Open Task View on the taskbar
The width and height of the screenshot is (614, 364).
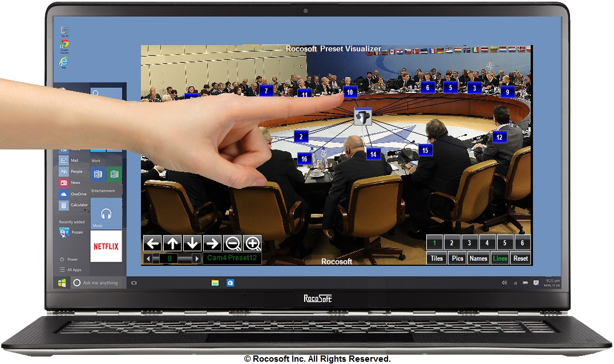pos(134,282)
